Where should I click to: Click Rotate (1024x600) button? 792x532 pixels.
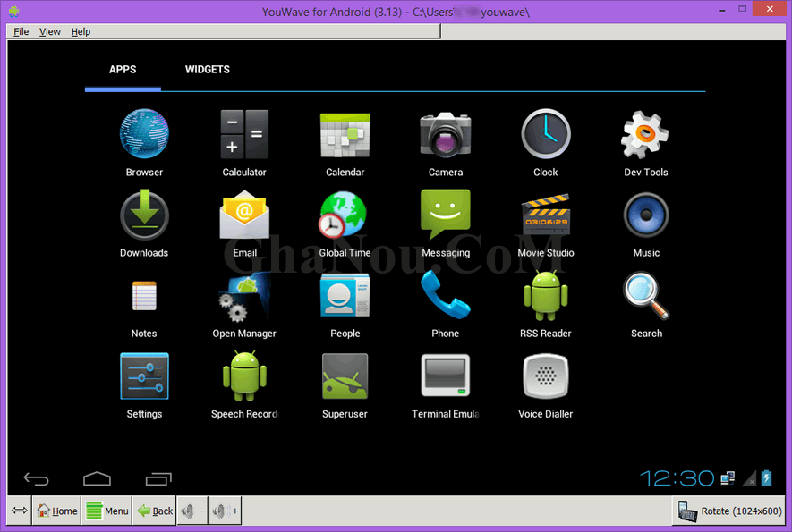730,511
